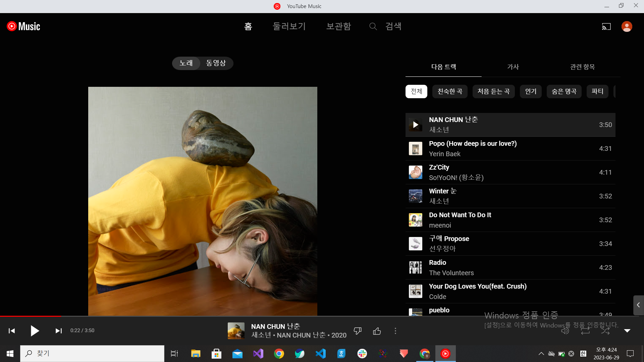
Task: Click the Winter 눈 track thumbnail
Action: pyautogui.click(x=416, y=196)
